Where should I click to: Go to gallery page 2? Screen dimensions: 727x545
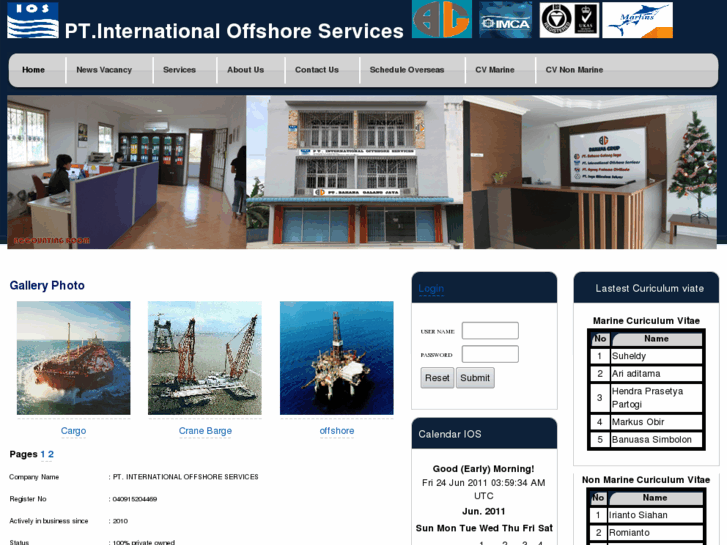51,454
